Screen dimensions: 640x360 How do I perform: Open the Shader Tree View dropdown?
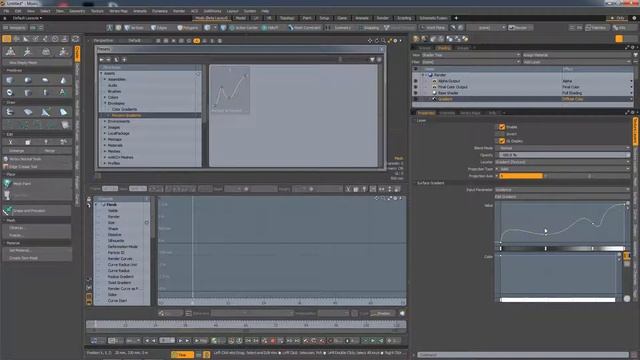point(471,55)
